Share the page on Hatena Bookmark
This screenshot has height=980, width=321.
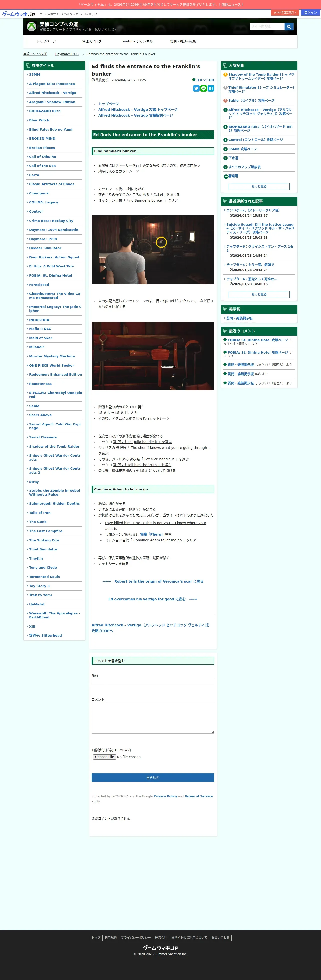[211, 88]
